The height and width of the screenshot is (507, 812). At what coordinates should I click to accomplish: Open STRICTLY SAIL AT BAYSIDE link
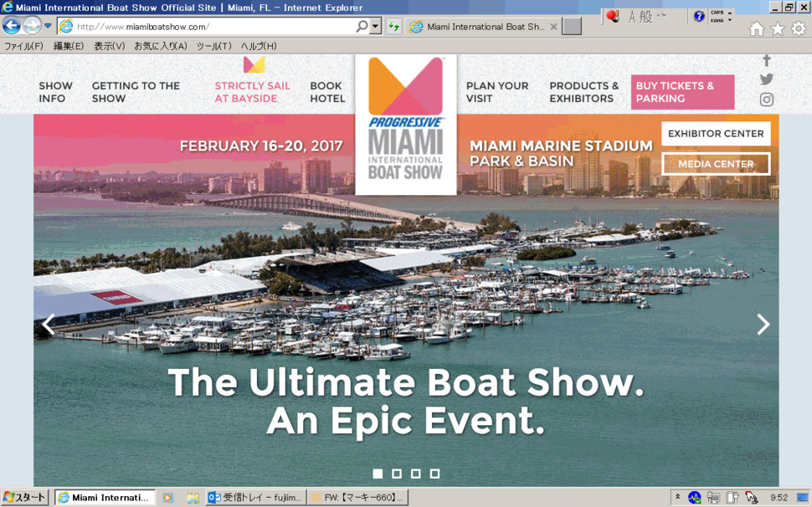coord(252,92)
